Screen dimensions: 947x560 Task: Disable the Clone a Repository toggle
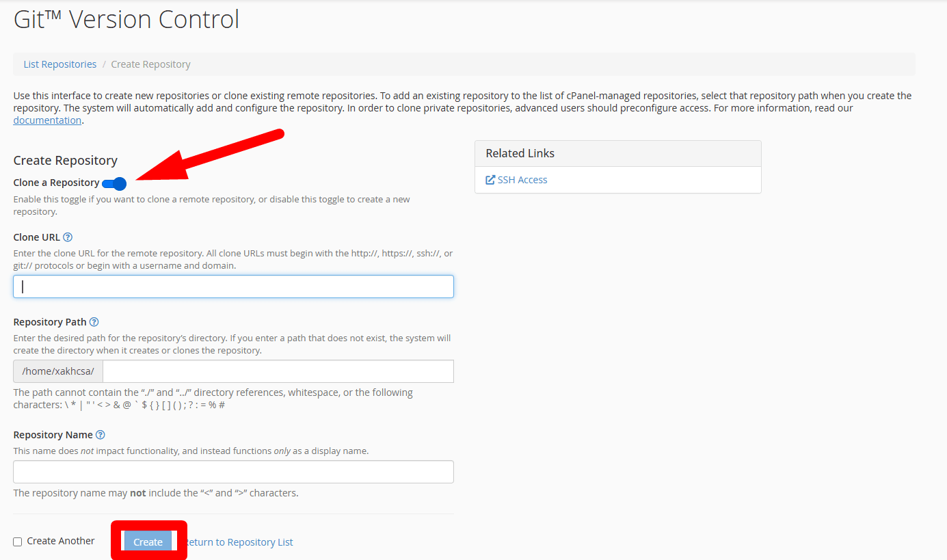[x=114, y=183]
